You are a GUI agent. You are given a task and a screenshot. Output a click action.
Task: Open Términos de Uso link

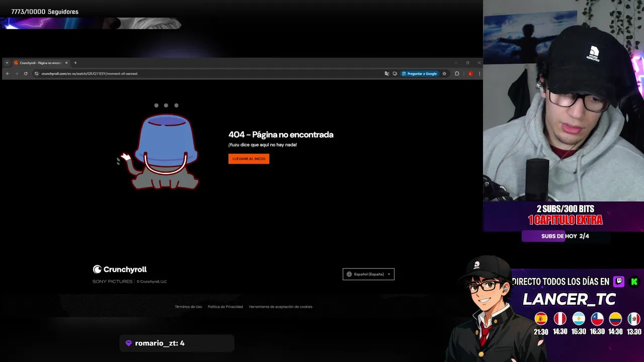[188, 307]
